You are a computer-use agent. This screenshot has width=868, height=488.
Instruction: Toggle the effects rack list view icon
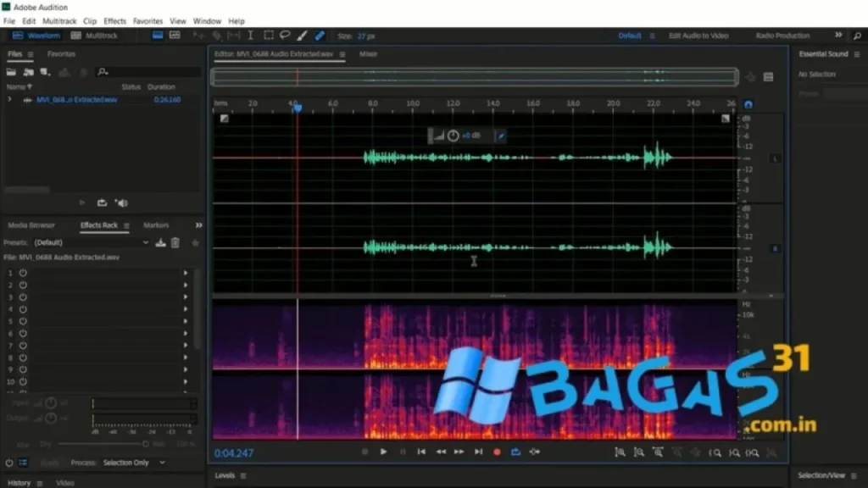[x=23, y=463]
